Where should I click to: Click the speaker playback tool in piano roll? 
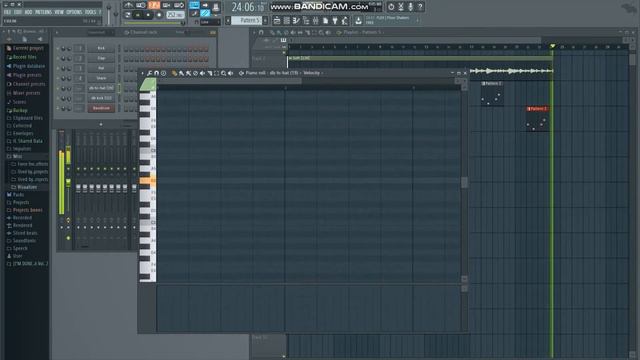(x=230, y=73)
